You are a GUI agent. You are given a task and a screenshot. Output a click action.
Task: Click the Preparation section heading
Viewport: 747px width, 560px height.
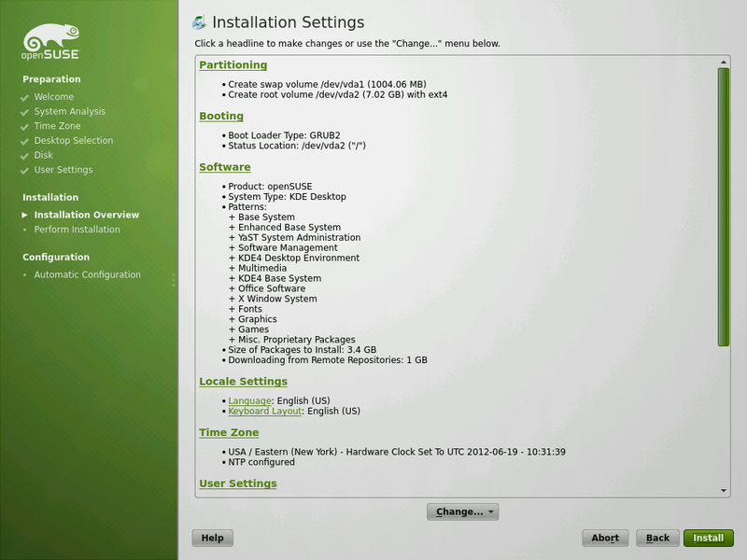click(x=51, y=79)
